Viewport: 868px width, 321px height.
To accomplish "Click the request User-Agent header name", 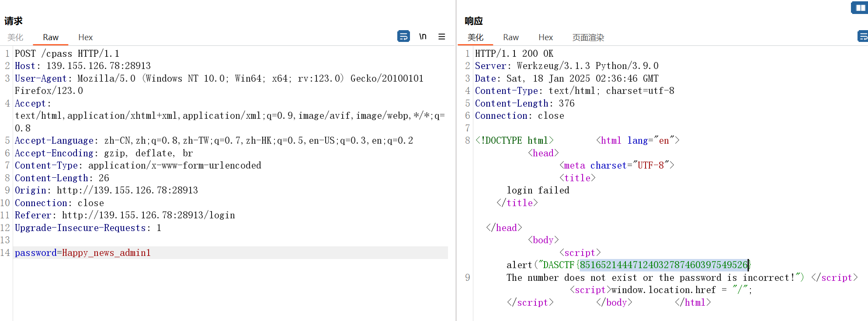I will [41, 79].
